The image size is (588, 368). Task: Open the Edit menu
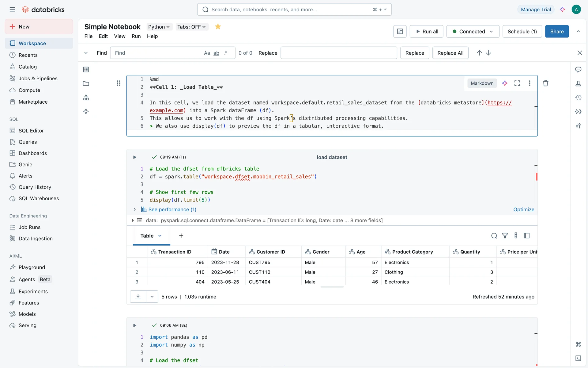(103, 36)
